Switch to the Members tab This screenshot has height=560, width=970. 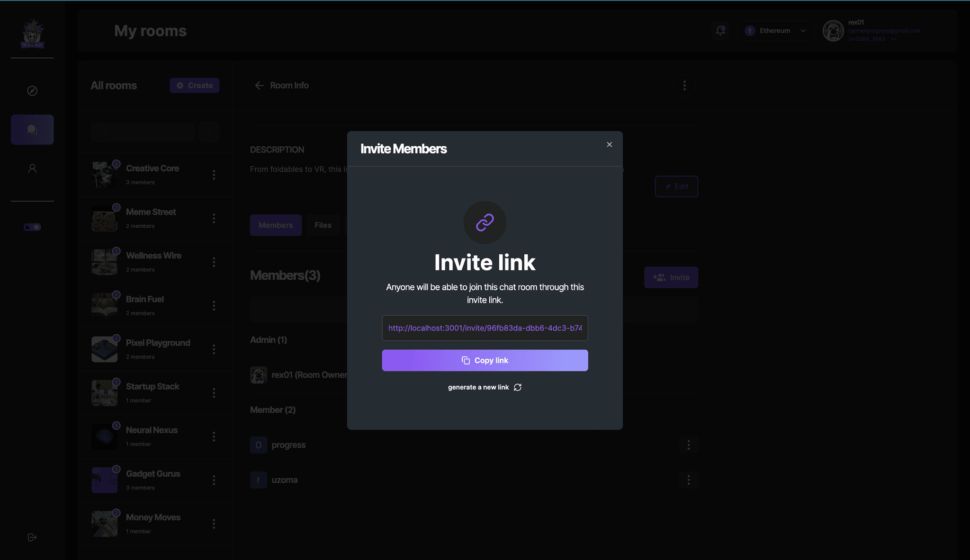point(276,225)
